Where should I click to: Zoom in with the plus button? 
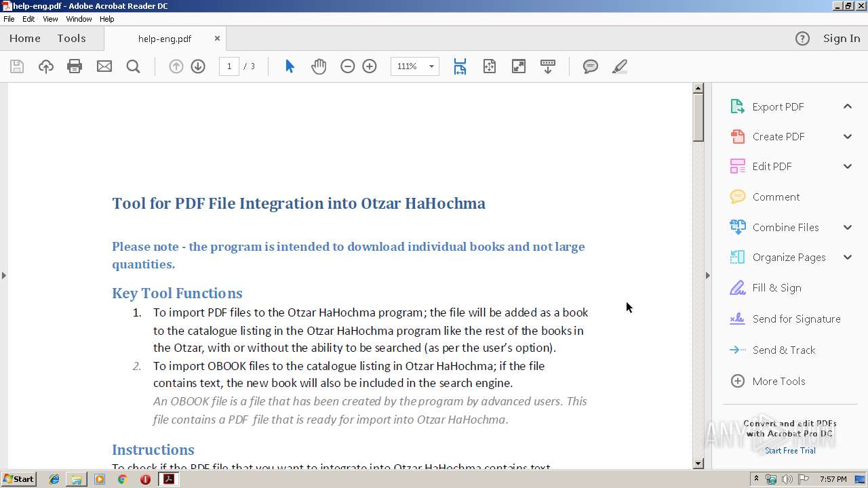pos(370,66)
